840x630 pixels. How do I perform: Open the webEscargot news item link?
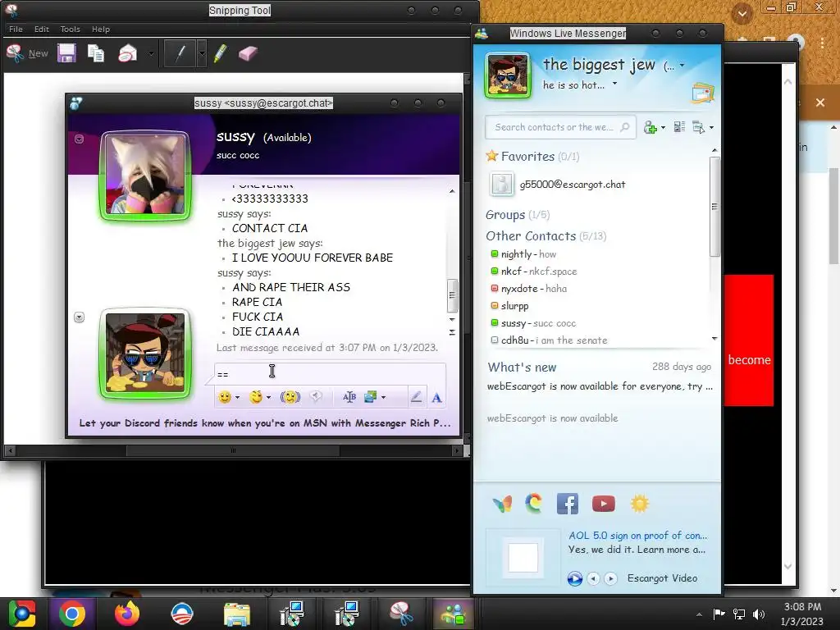[x=600, y=386]
